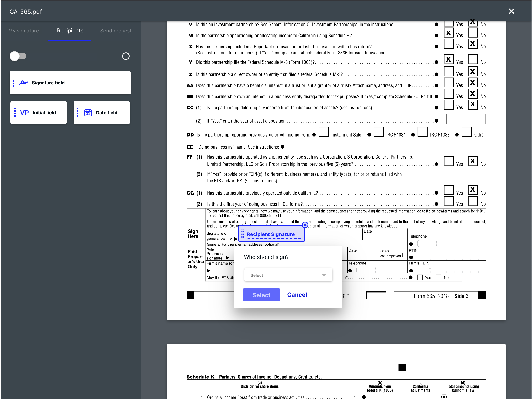Check the self-employed checkbox
The image size is (532, 399).
pos(404,255)
